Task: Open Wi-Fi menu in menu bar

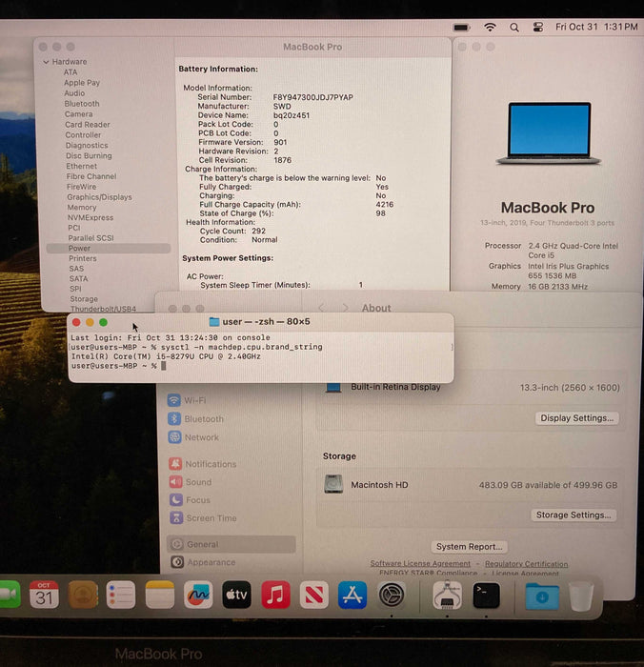Action: tap(490, 28)
